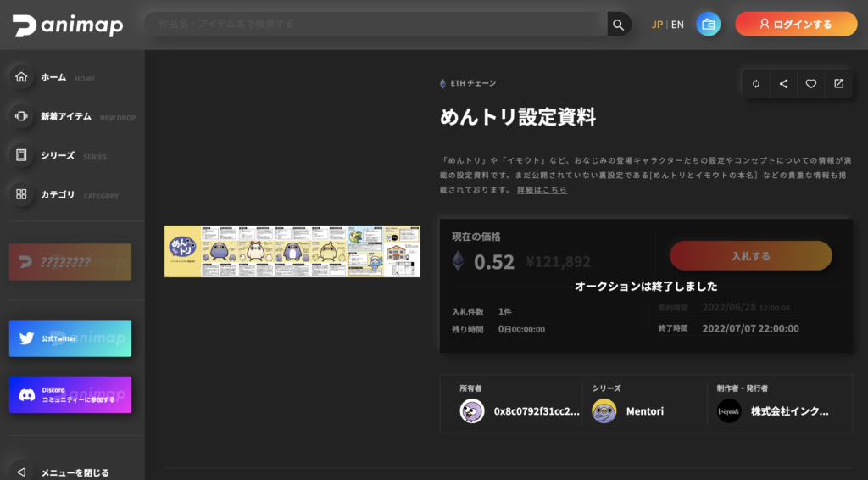Open the 公式Twitter banner
868x480 pixels.
(x=70, y=338)
